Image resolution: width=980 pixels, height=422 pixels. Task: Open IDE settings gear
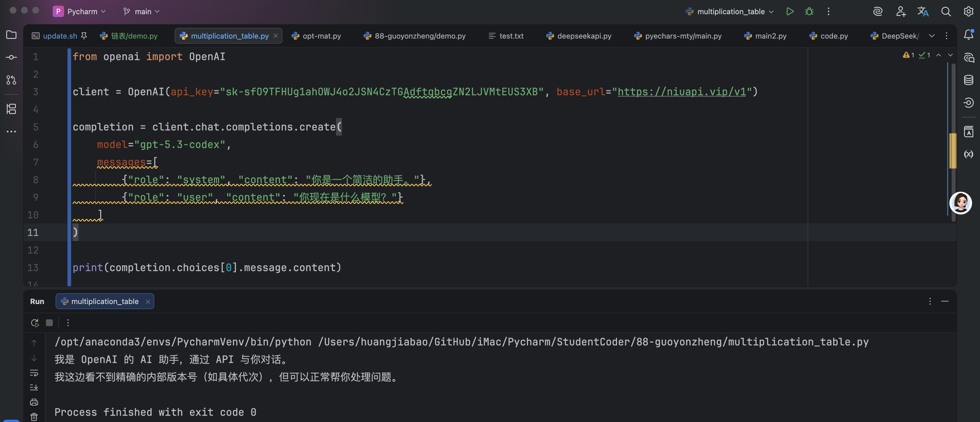968,11
